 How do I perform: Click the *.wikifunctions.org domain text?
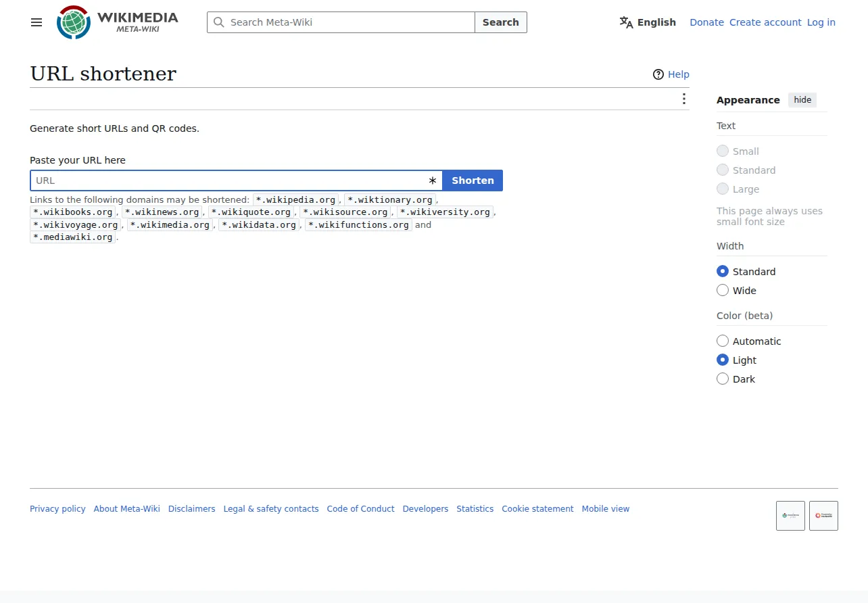coord(359,225)
